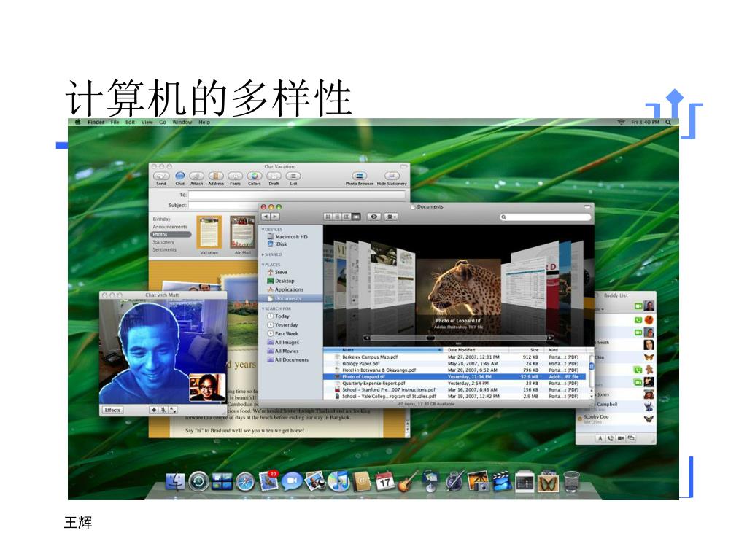
Task: Click the List icon in the Mail toolbar
Action: pyautogui.click(x=293, y=176)
